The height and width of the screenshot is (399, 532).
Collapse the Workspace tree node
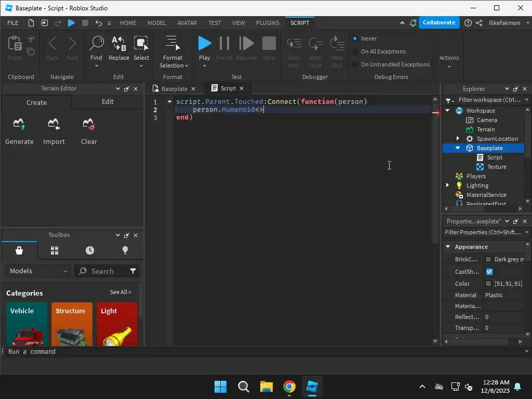point(447,110)
